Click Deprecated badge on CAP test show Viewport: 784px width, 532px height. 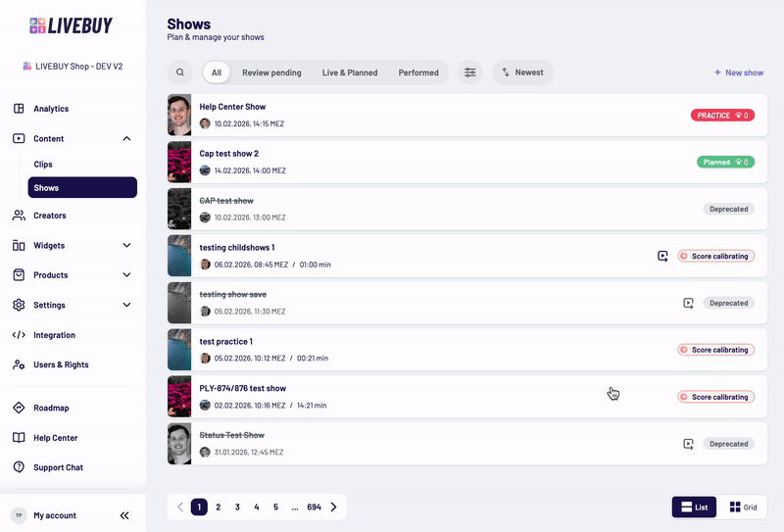[728, 209]
